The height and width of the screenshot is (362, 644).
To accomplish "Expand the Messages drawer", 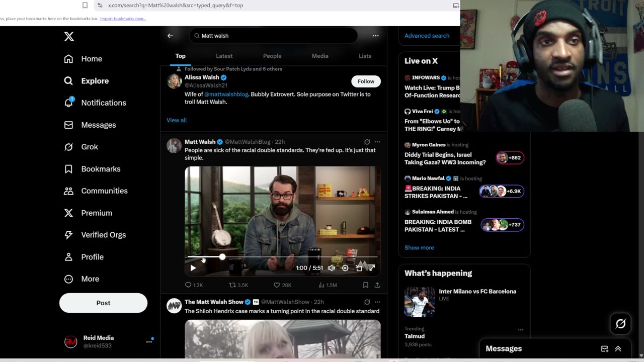I will (618, 349).
